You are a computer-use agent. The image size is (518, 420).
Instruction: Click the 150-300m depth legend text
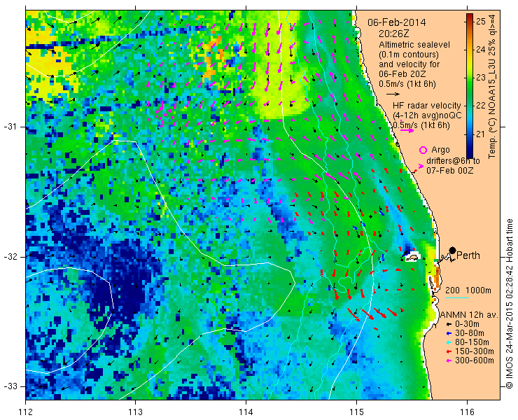pyautogui.click(x=475, y=351)
